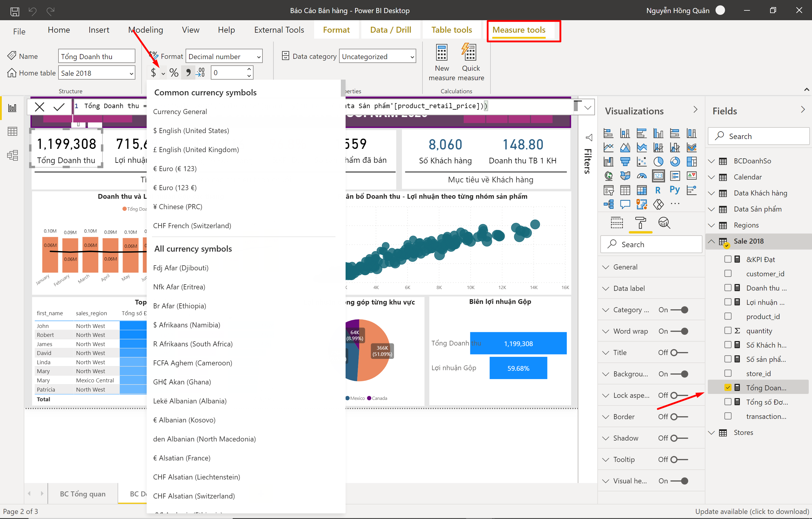Select the R script visual icon

(658, 190)
